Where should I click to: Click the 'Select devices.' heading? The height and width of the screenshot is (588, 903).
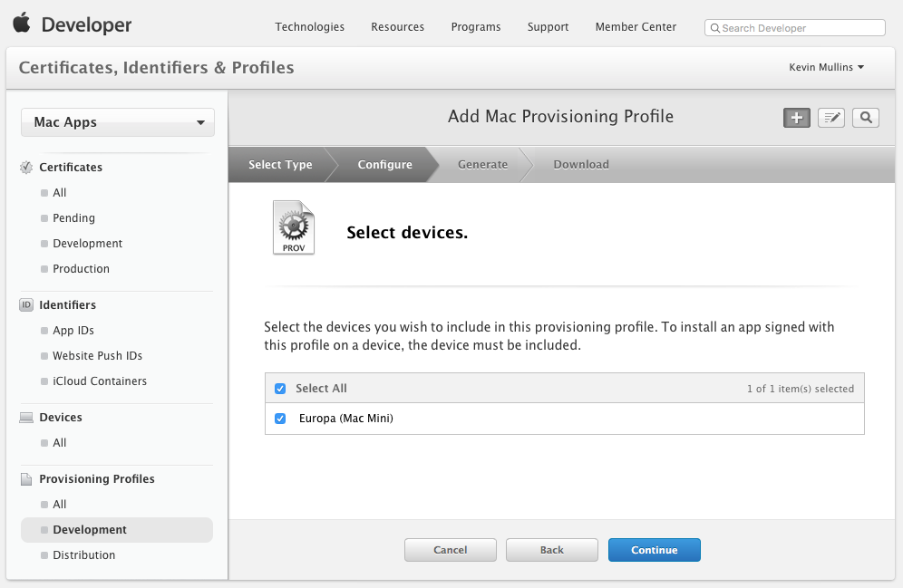click(407, 233)
